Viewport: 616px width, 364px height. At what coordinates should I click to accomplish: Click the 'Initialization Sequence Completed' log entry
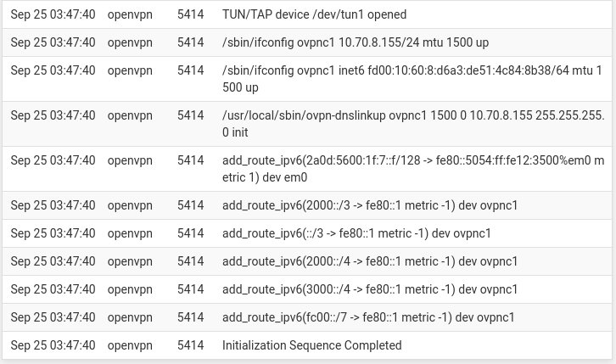point(312,345)
